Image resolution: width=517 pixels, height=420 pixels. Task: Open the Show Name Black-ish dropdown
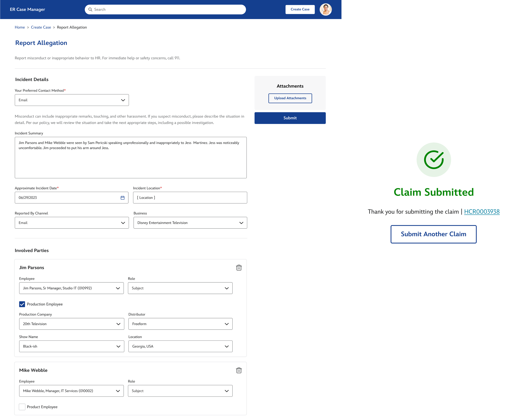coord(72,346)
